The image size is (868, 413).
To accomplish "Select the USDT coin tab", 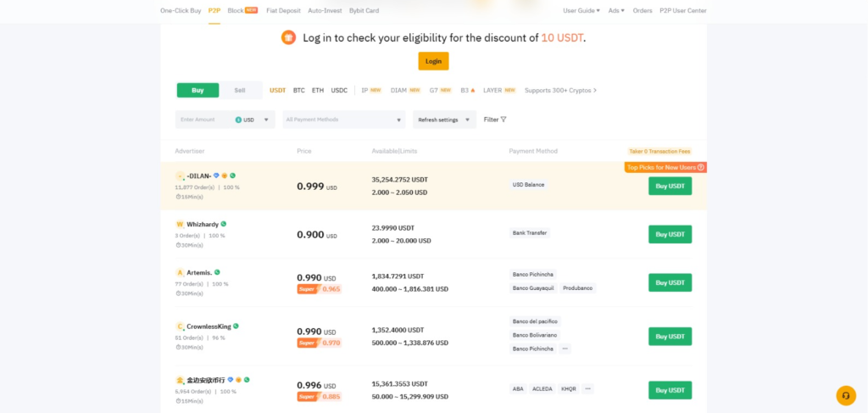I will coord(278,90).
